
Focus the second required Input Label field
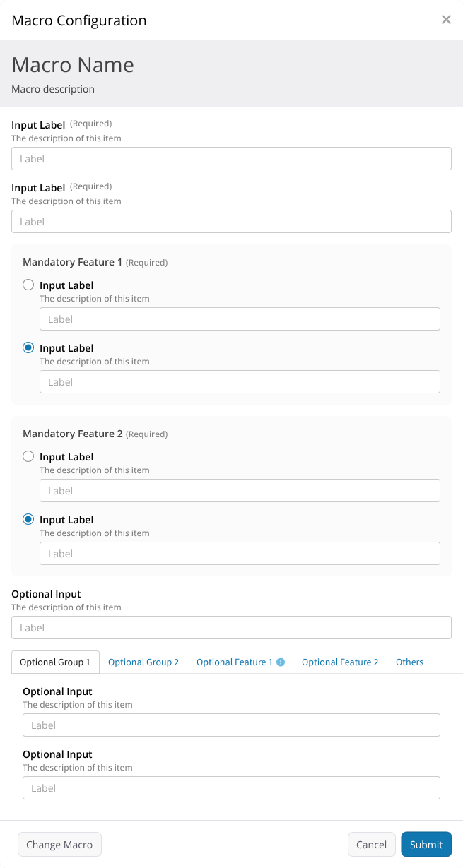coord(231,222)
